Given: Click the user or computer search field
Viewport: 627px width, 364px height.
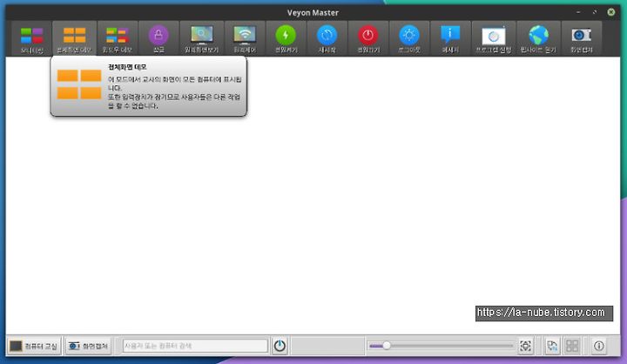Looking at the screenshot, I should (195, 346).
